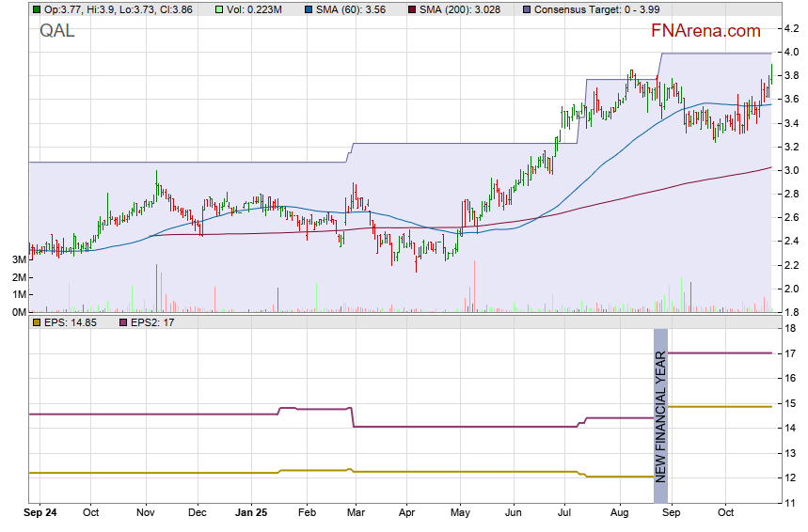808x532 pixels.
Task: Click the light green Vol legend swatch
Action: 218,8
